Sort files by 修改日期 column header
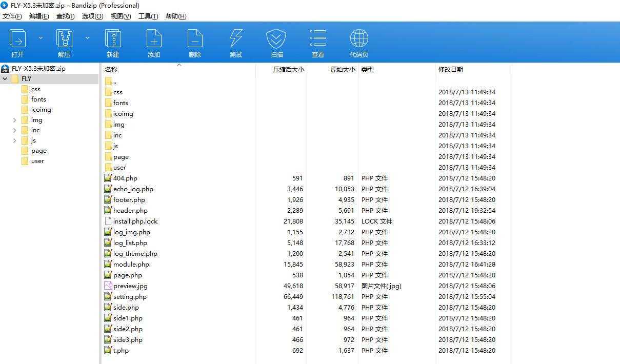 (x=451, y=69)
